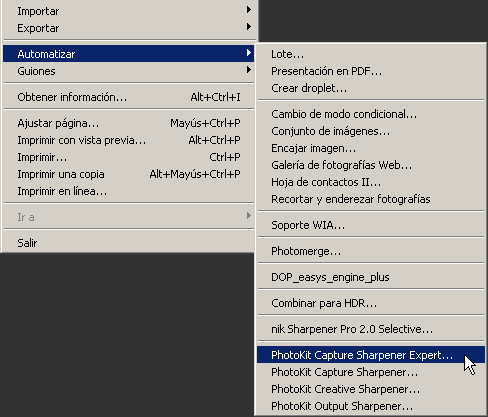Launch PhotoKit Capture Sharpener Expert
The width and height of the screenshot is (488, 417).
[x=371, y=355]
